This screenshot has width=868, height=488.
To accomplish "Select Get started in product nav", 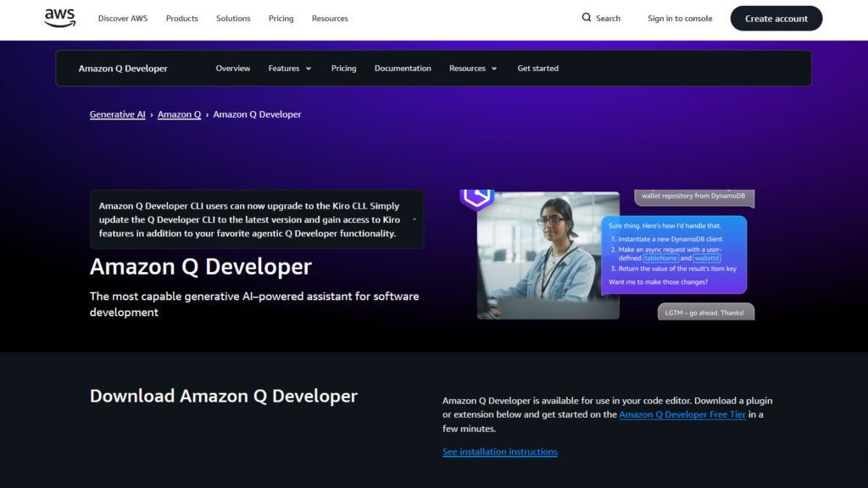I will pyautogui.click(x=538, y=69).
